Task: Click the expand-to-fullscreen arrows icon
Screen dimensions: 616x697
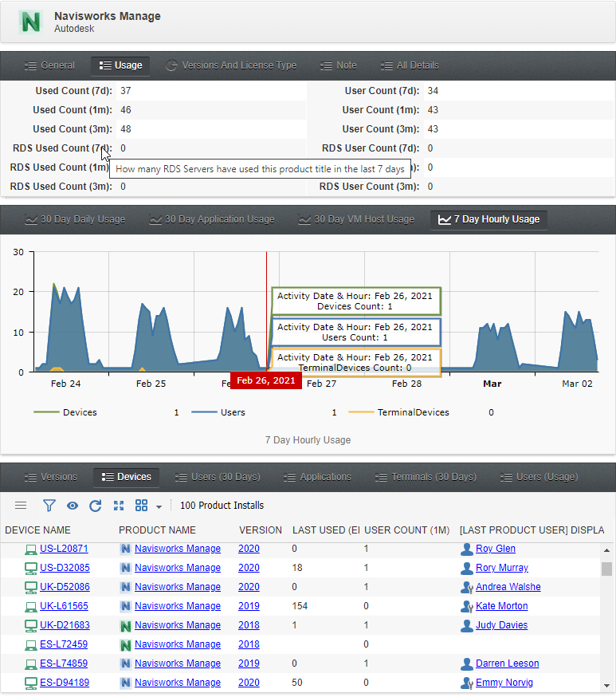Action: (119, 506)
